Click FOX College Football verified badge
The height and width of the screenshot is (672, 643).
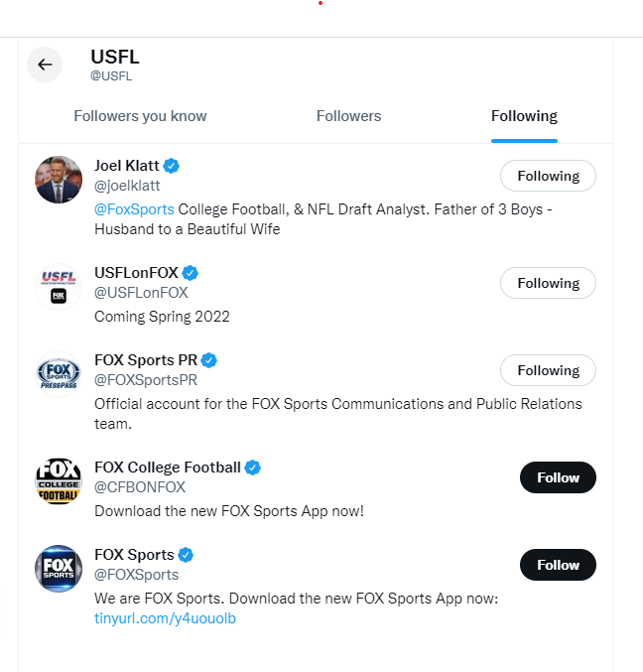coord(253,468)
